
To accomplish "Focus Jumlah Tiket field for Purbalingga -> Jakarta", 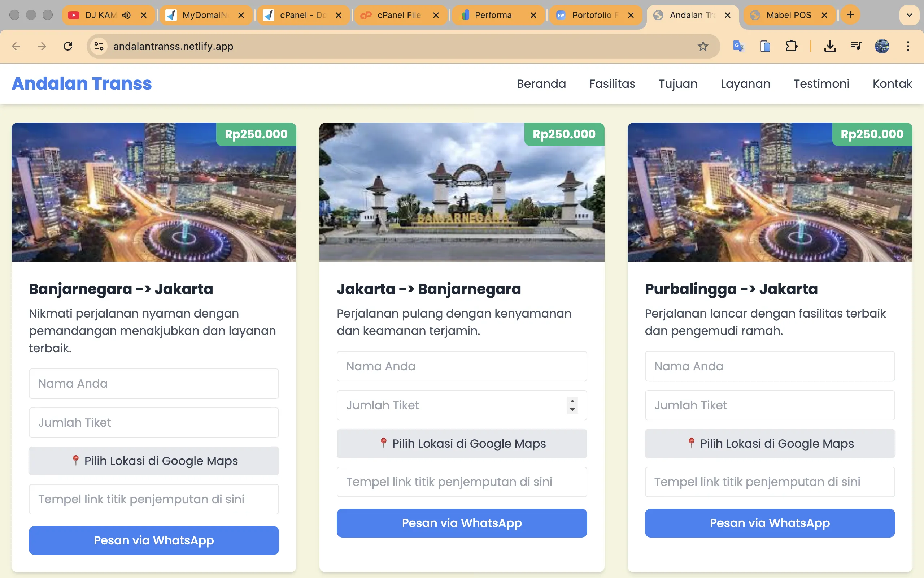I will (x=770, y=405).
